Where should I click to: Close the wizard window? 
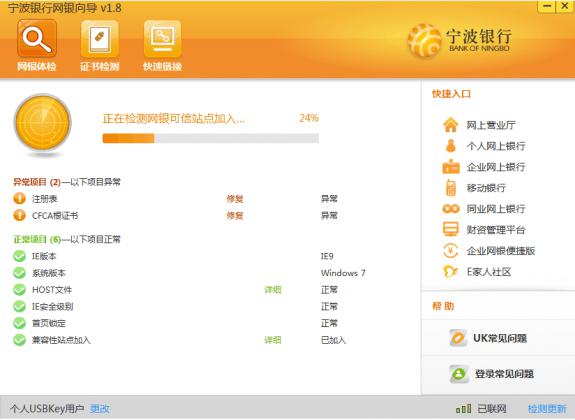[x=565, y=6]
